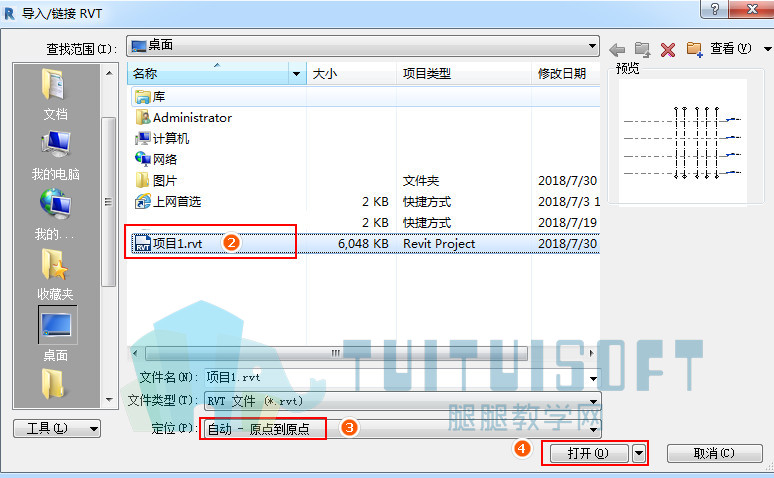Image resolution: width=774 pixels, height=478 pixels.
Task: Select the 库 item in the file list
Action: [365, 97]
